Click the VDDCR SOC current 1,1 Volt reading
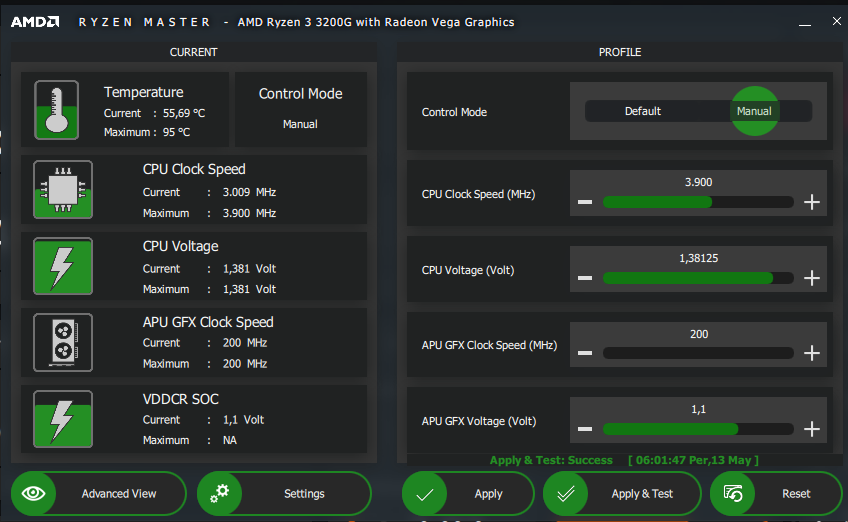The image size is (848, 522). pos(243,420)
